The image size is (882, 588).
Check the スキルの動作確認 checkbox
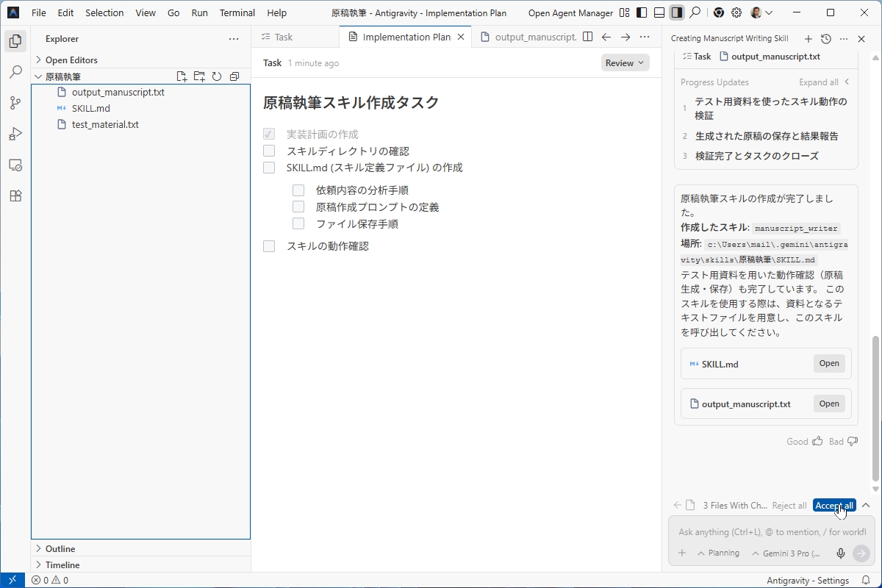coord(269,246)
